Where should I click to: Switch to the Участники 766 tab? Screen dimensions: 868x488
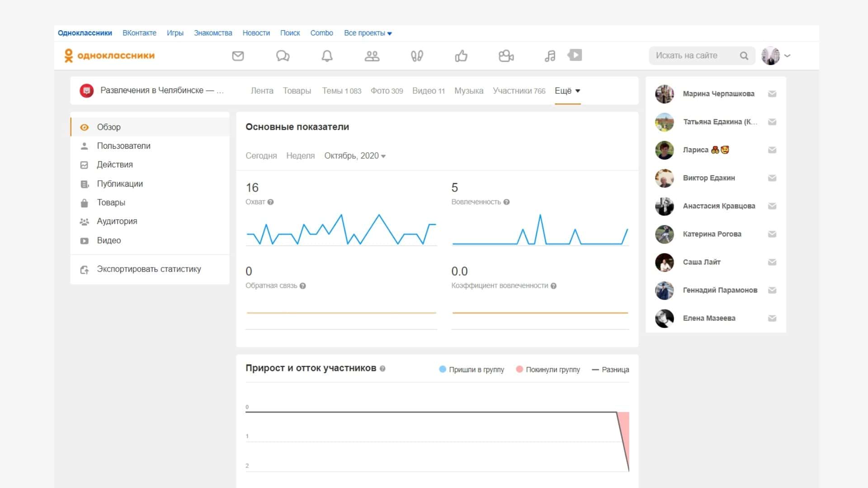(x=519, y=91)
